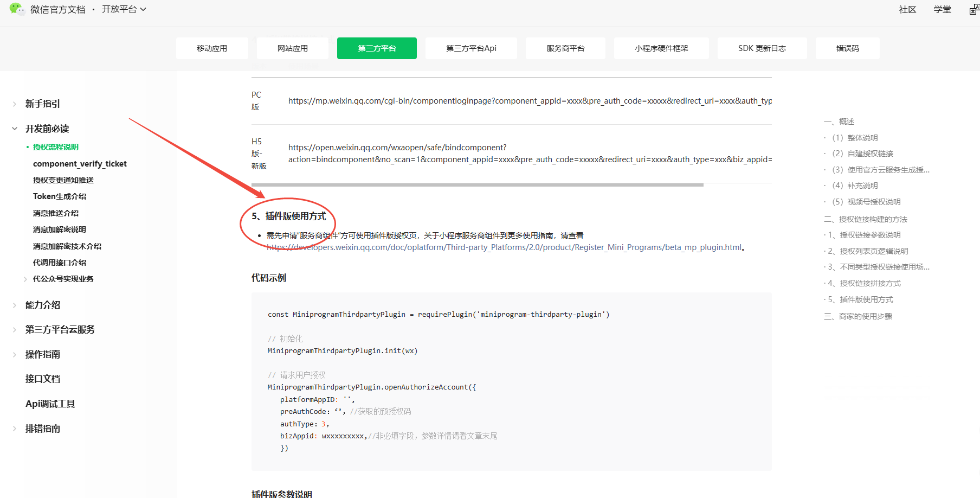Image resolution: width=980 pixels, height=498 pixels.
Task: Open the 学堂 link in header
Action: [942, 9]
